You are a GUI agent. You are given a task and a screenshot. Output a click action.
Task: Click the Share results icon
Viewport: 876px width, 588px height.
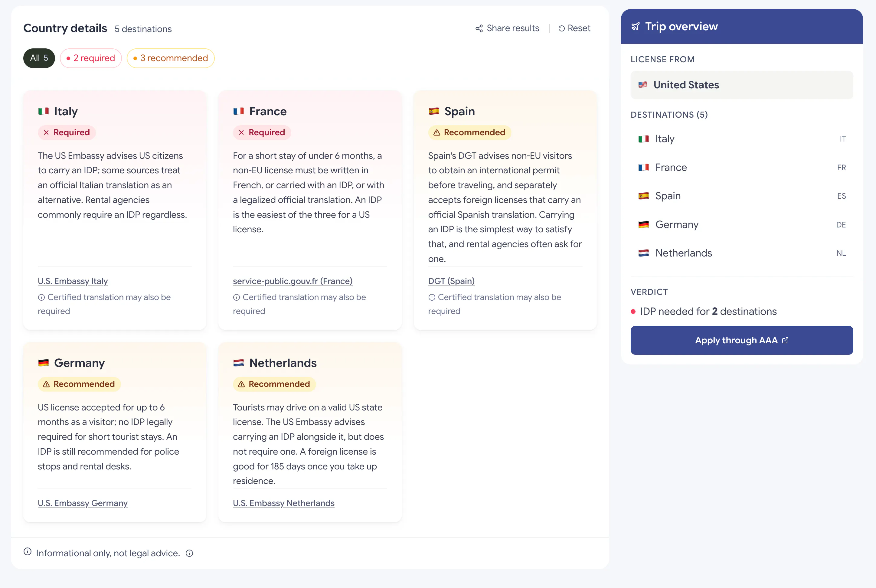(479, 28)
